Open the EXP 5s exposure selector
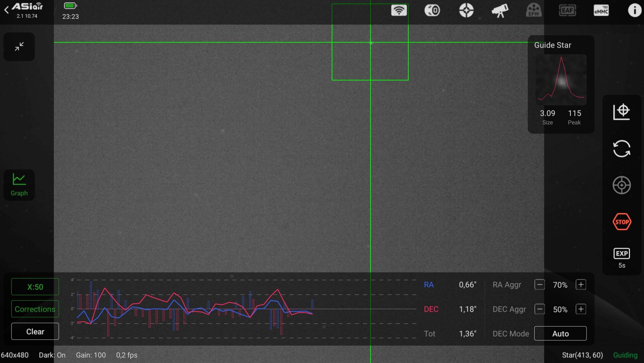This screenshot has height=363, width=644. coord(622,258)
